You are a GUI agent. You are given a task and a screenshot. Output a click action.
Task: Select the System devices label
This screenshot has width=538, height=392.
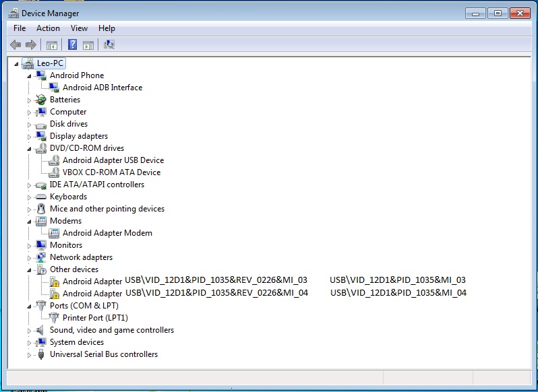click(x=77, y=342)
